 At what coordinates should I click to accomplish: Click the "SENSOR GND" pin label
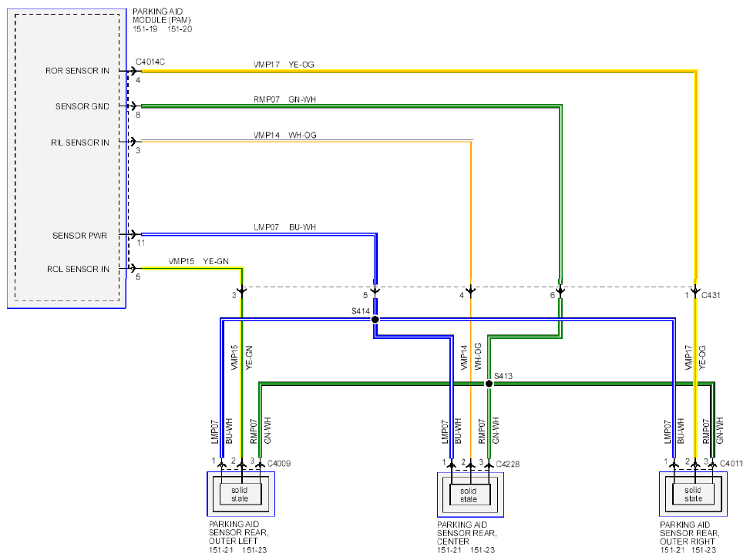coord(82,106)
